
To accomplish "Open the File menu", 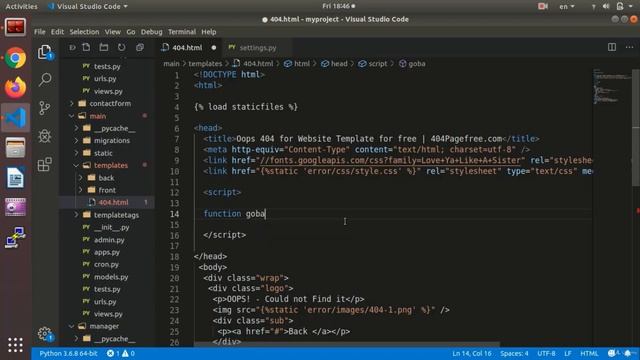I will (x=40, y=32).
